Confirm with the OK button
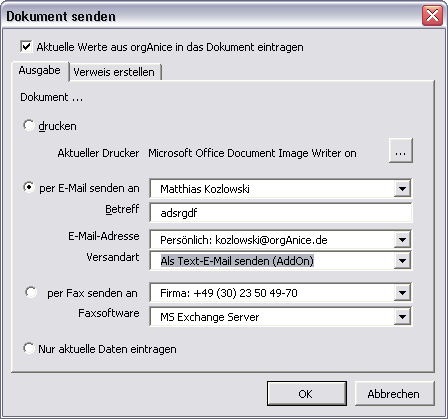The height and width of the screenshot is (419, 448). (306, 394)
